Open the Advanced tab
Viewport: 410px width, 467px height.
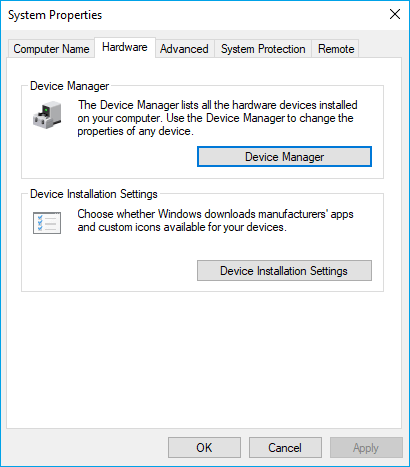[184, 49]
